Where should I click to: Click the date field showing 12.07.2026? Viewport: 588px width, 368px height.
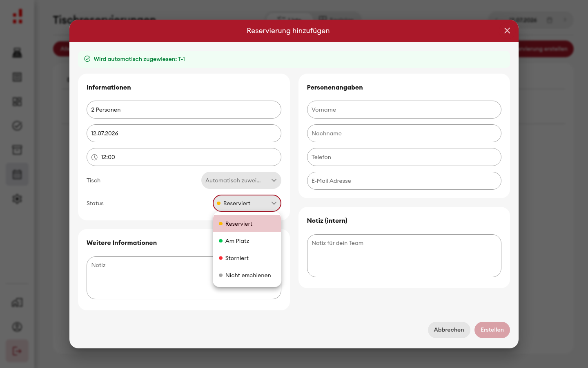(184, 133)
